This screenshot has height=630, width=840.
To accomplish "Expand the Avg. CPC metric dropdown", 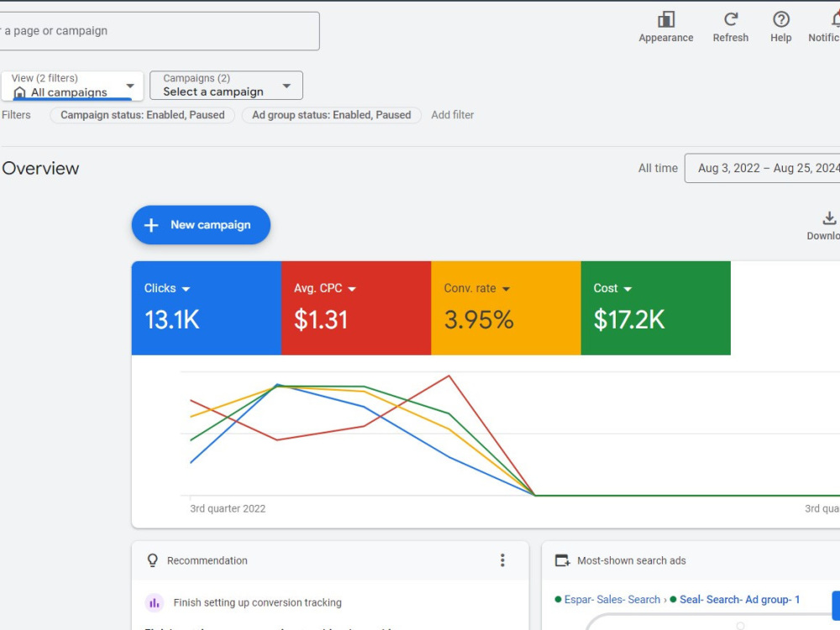I will pos(352,289).
